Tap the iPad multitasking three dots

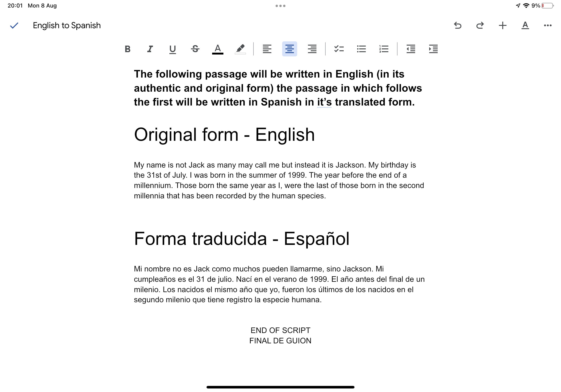(x=280, y=6)
